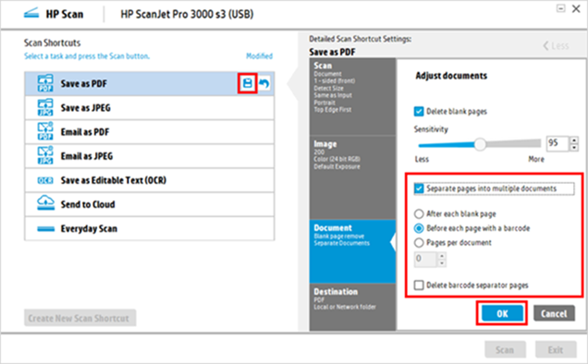The height and width of the screenshot is (364, 588).
Task: Click the sensitivity value field showing 95
Action: (557, 143)
